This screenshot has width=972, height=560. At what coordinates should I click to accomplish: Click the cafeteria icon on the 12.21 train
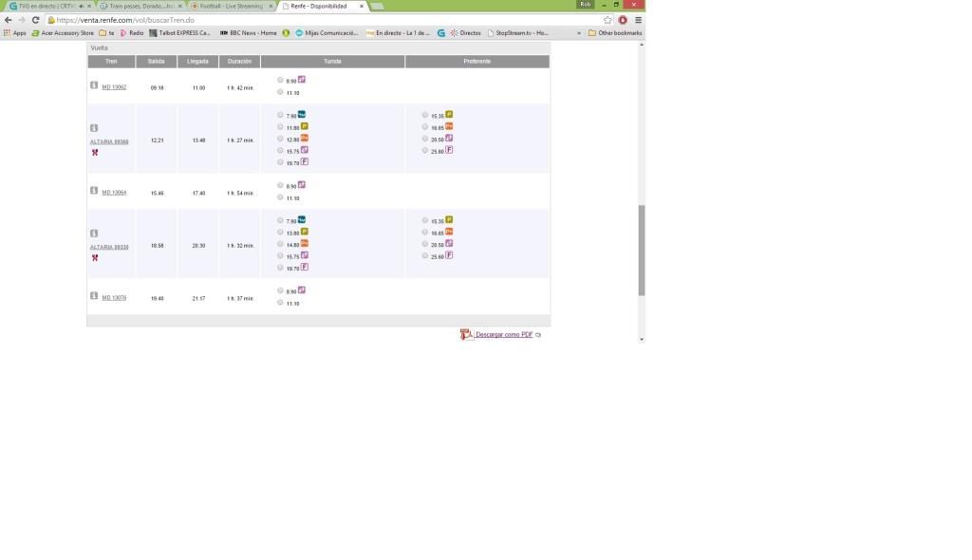pos(95,153)
